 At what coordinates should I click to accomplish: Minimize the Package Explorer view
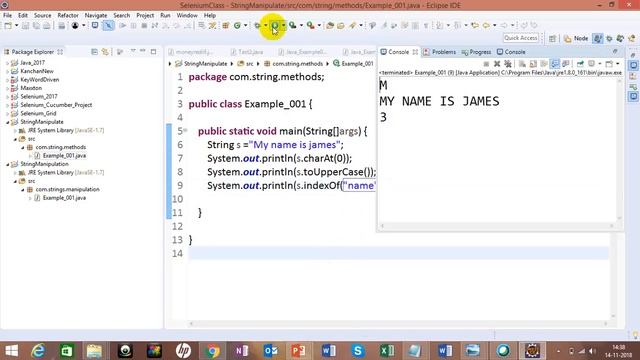[x=143, y=51]
